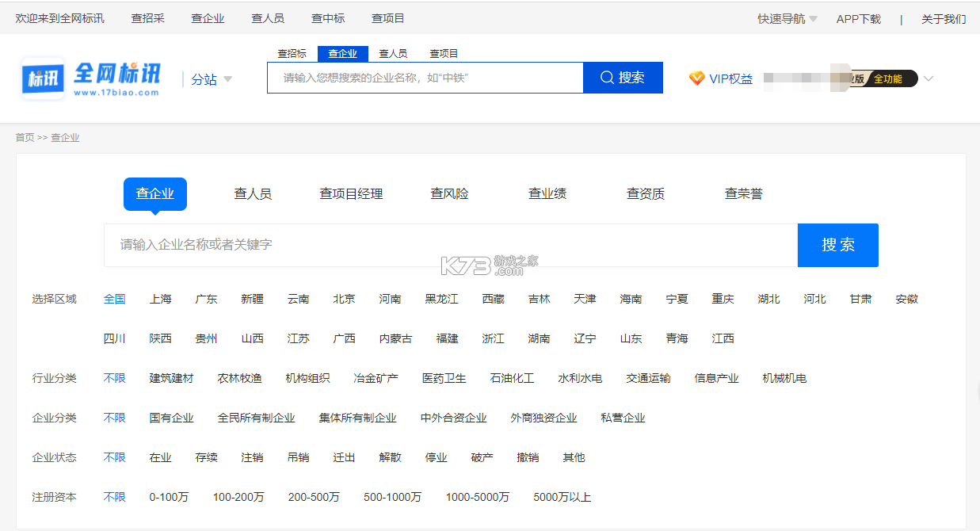
Task: Select 四川 region filter
Action: tap(115, 338)
